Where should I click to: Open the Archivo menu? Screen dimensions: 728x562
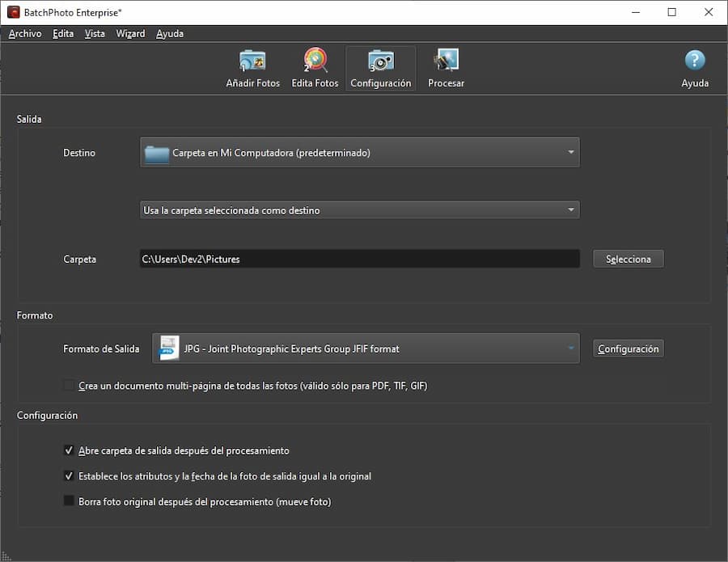(x=25, y=33)
